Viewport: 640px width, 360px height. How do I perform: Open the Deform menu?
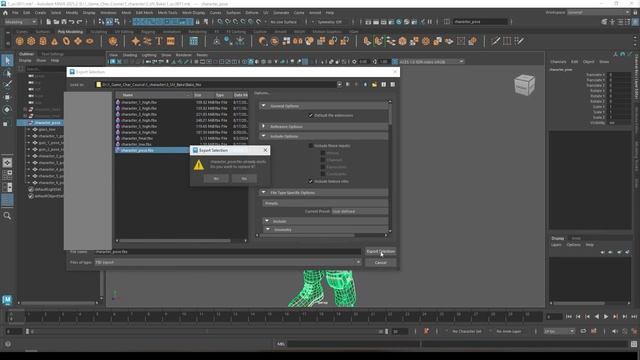251,13
